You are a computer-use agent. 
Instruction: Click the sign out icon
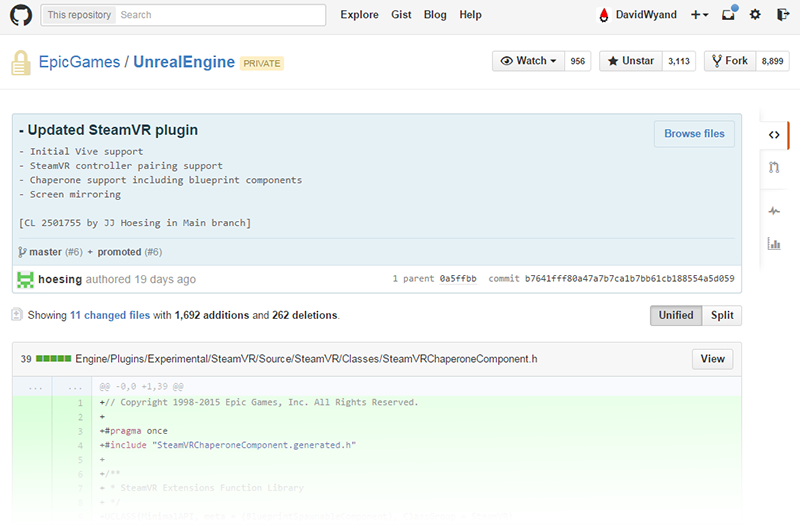click(x=783, y=15)
